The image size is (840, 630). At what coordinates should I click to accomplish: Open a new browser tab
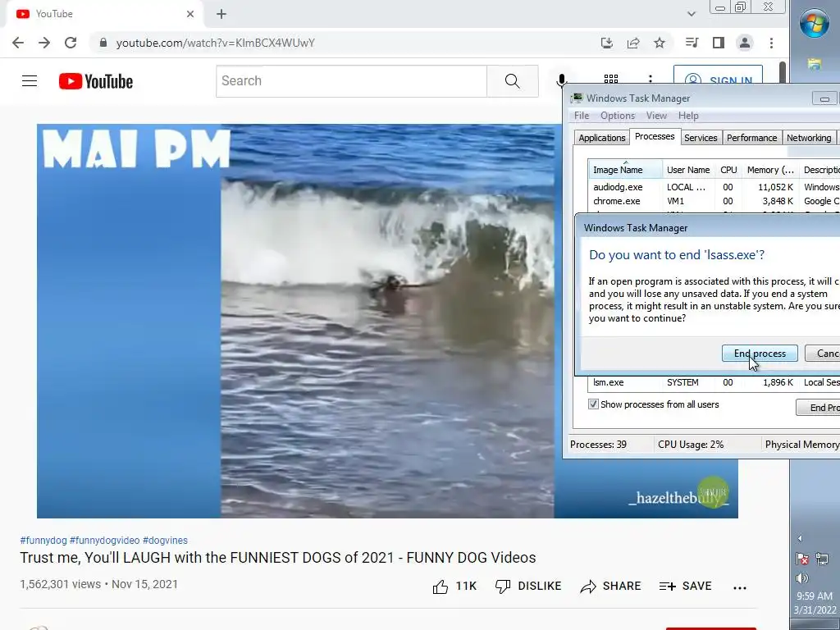click(x=221, y=14)
